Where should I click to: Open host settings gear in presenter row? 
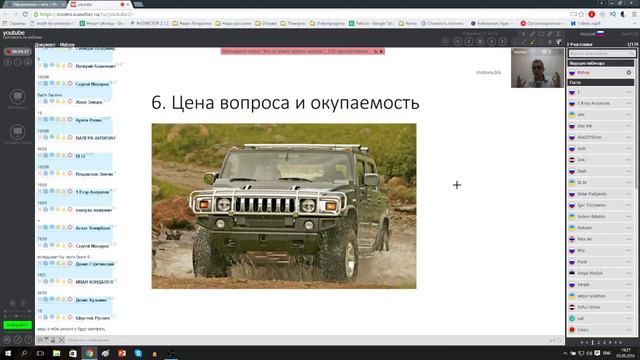(x=629, y=73)
